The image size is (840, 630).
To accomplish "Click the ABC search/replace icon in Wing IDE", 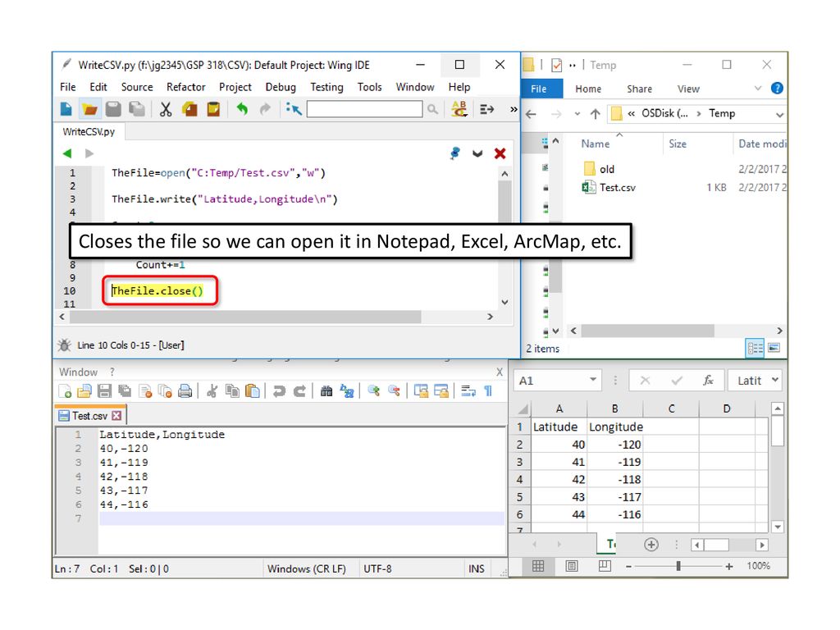I will coord(459,109).
